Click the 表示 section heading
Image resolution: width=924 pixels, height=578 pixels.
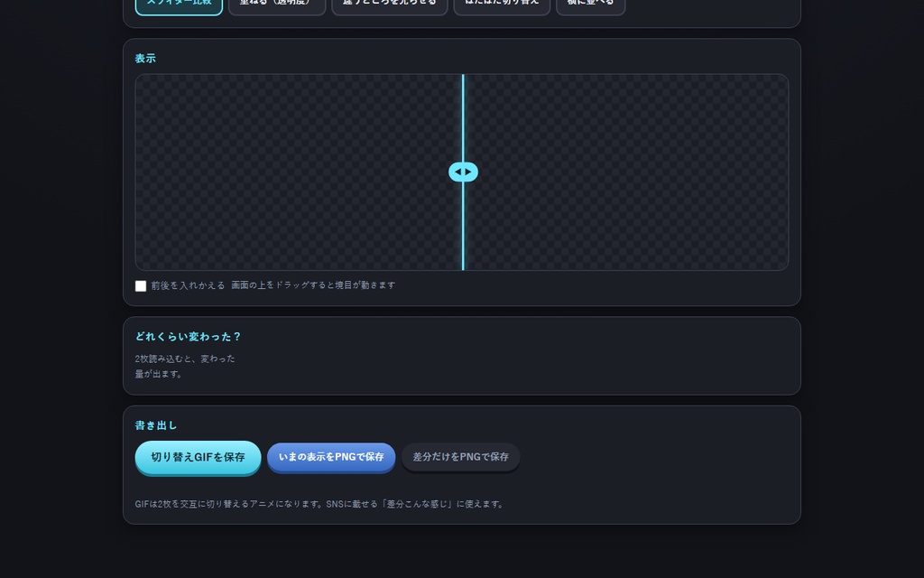click(145, 59)
